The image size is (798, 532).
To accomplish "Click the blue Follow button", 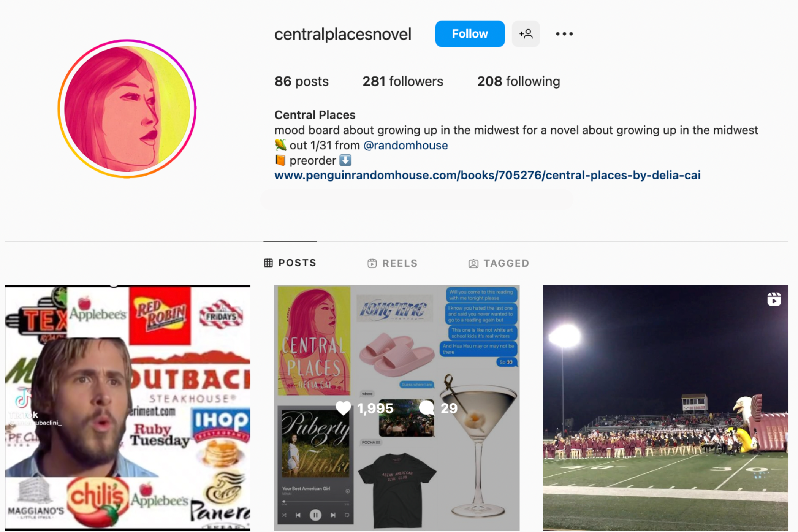I will [x=470, y=34].
